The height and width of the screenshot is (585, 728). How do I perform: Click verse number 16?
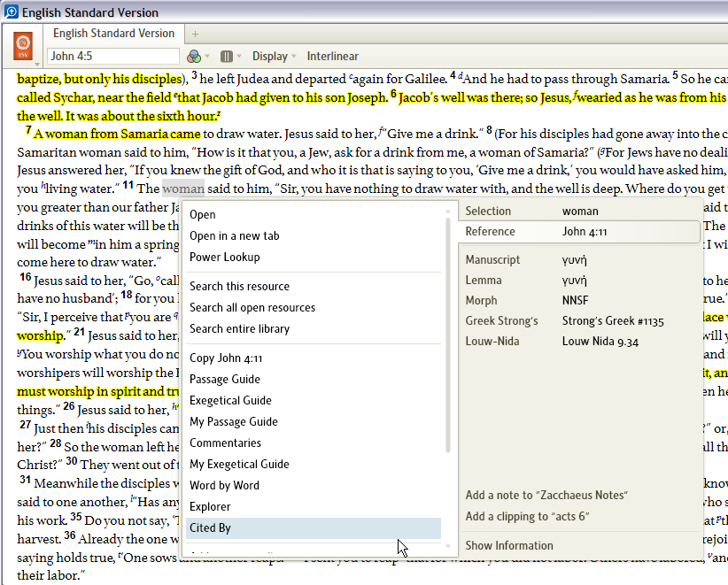(x=26, y=277)
